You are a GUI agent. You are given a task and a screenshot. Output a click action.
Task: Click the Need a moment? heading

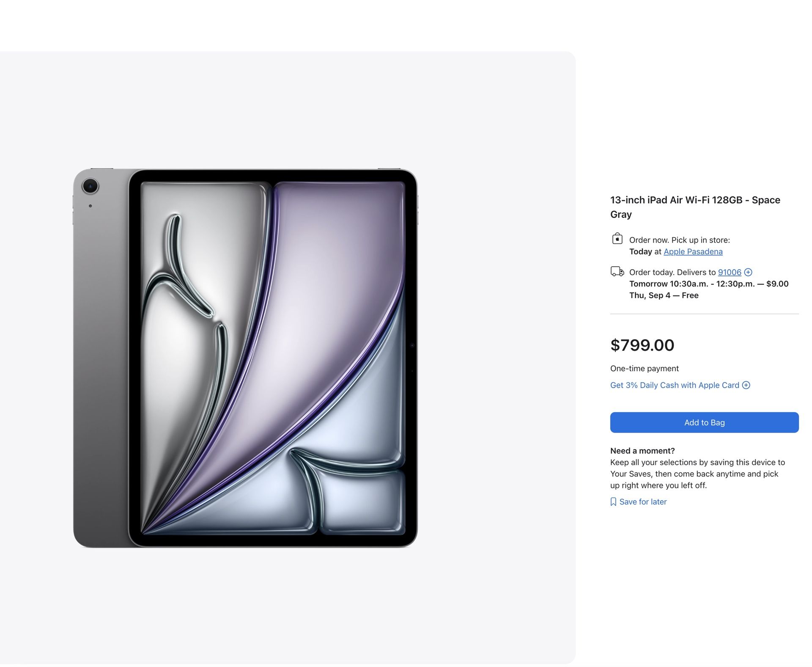pos(642,451)
